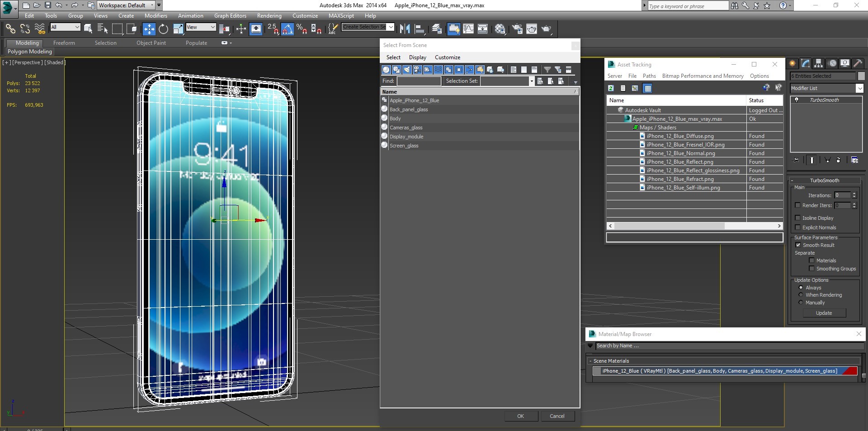Open the Hierarchy command panel tab
This screenshot has width=868, height=431.
tap(818, 63)
